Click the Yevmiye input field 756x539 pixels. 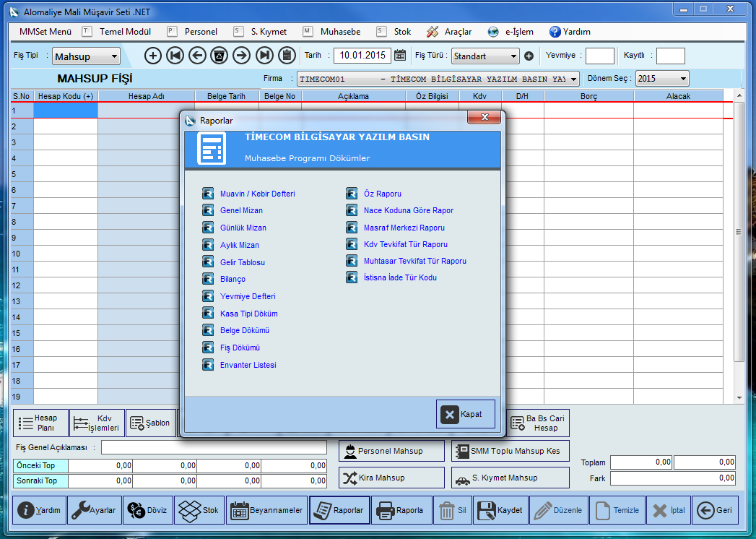[600, 56]
